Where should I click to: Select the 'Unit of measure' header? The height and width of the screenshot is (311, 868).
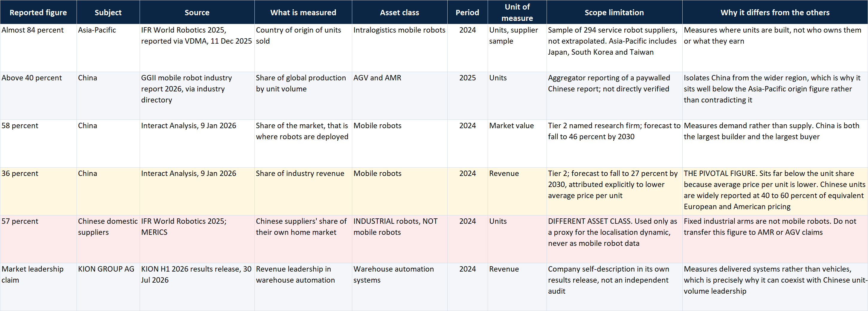517,12
